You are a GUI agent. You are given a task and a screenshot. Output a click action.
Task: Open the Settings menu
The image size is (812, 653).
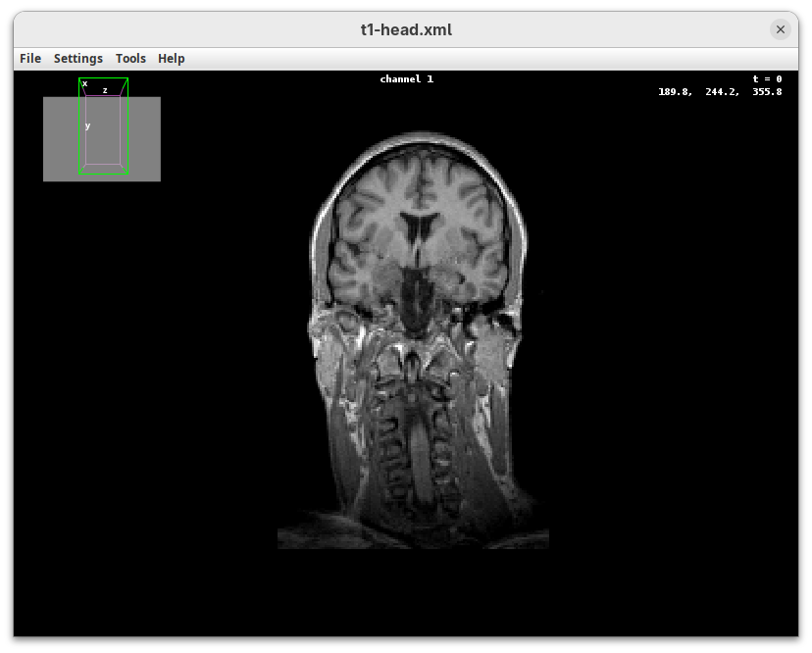pyautogui.click(x=78, y=59)
